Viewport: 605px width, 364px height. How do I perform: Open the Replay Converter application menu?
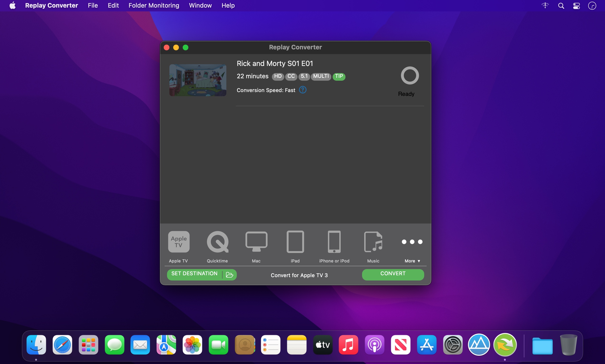click(x=51, y=5)
